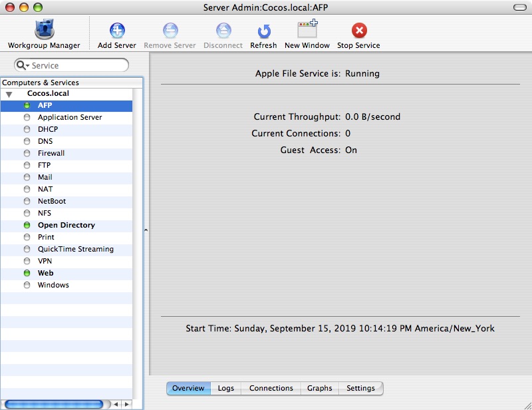Click the sidebar split divider handle

point(146,230)
